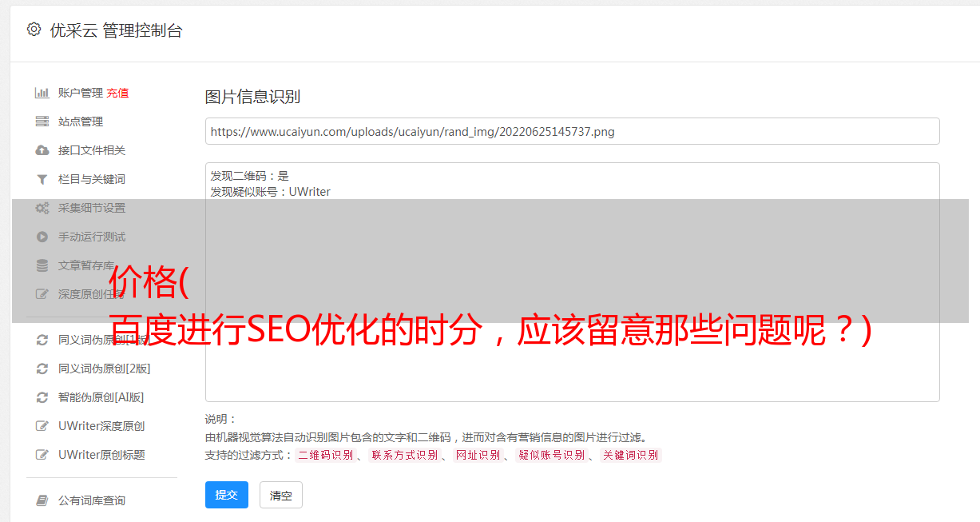Click the 清空 button
The height and width of the screenshot is (522, 980).
coord(281,496)
